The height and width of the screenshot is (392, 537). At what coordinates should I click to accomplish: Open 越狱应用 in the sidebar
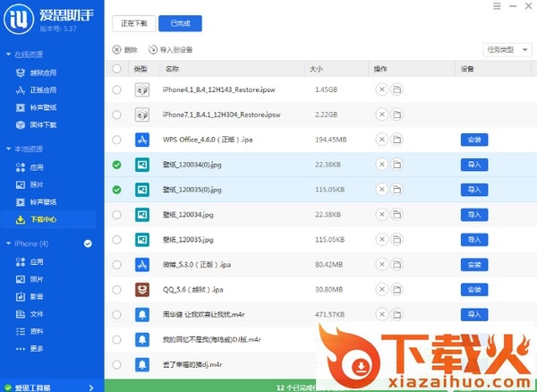pos(42,72)
